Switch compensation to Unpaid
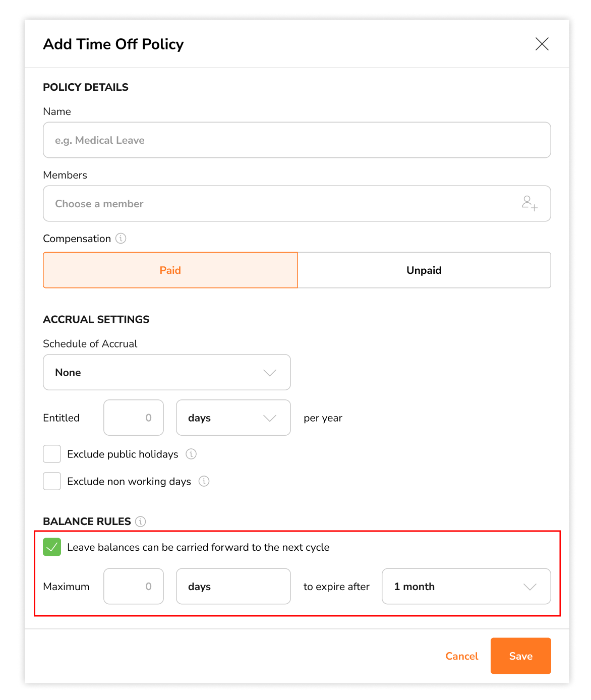 [424, 270]
